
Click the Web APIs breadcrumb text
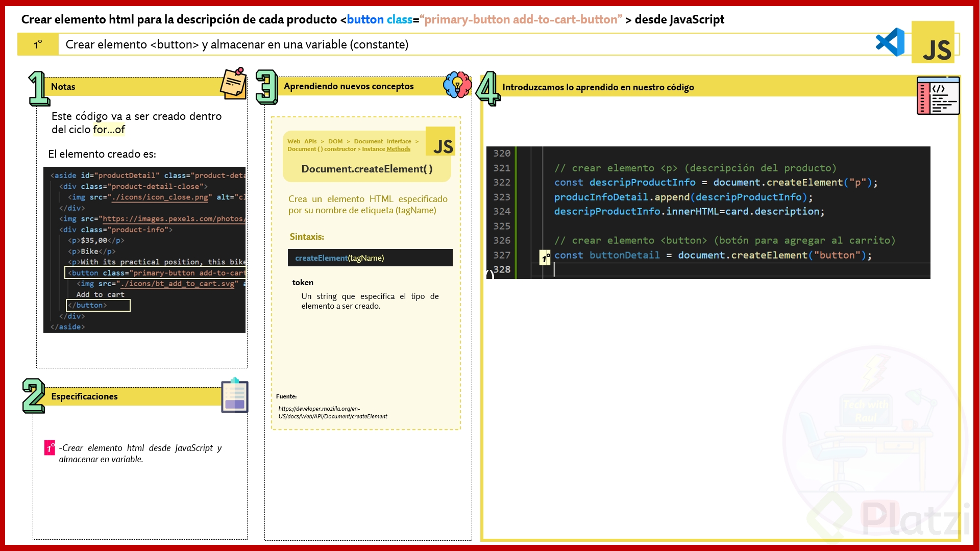(x=302, y=141)
